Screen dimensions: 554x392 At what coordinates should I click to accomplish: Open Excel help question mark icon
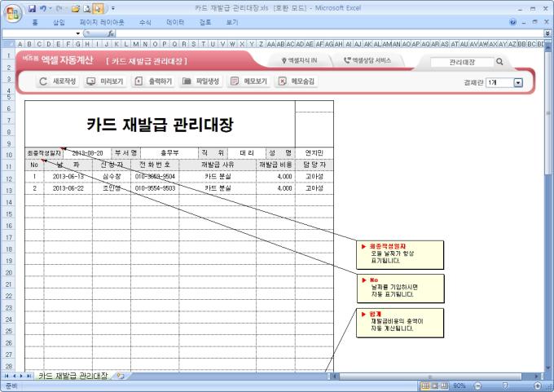pyautogui.click(x=512, y=22)
